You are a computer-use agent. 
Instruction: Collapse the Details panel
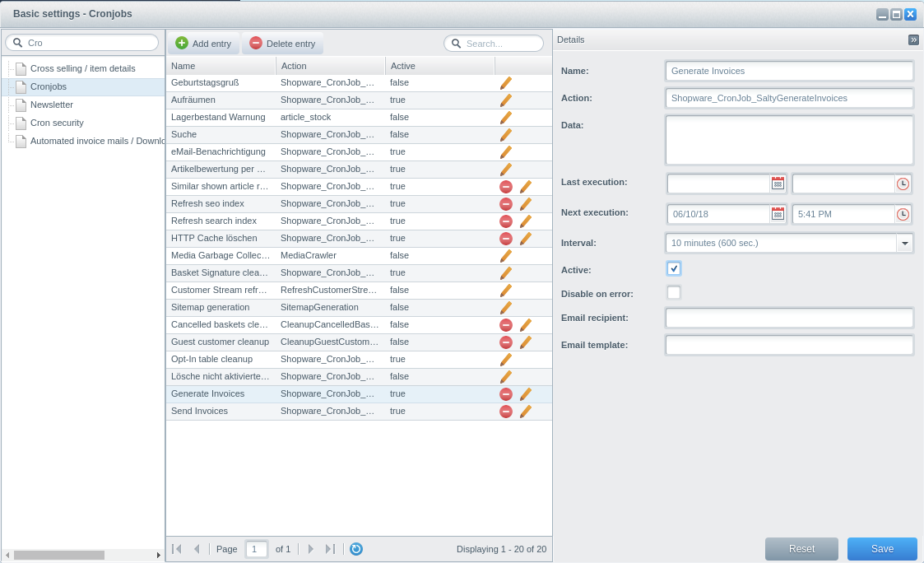pyautogui.click(x=913, y=40)
